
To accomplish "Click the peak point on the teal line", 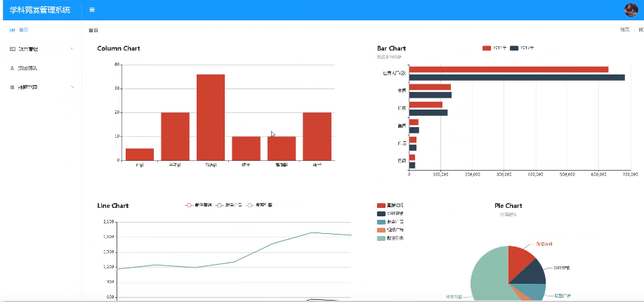I will click(x=312, y=232).
